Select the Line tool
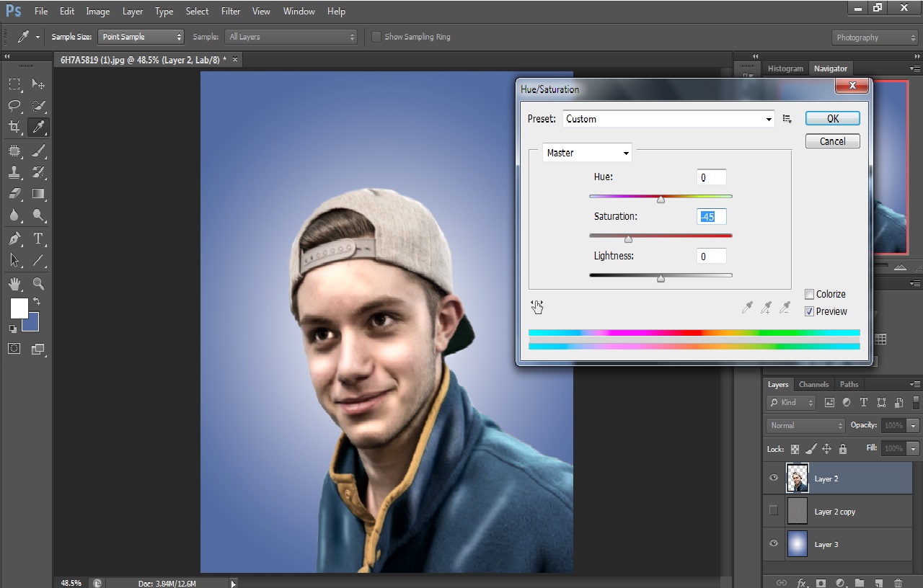The height and width of the screenshot is (588, 923). coord(38,260)
